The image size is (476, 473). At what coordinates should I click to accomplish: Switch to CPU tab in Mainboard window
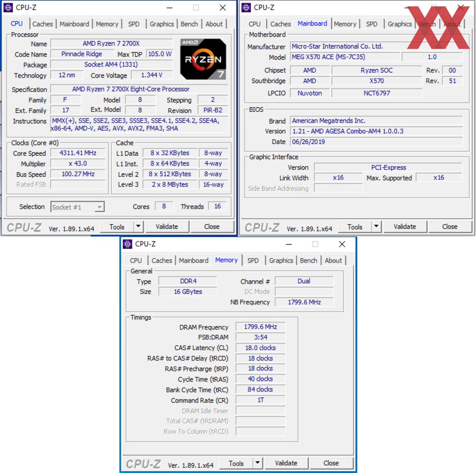coord(254,24)
